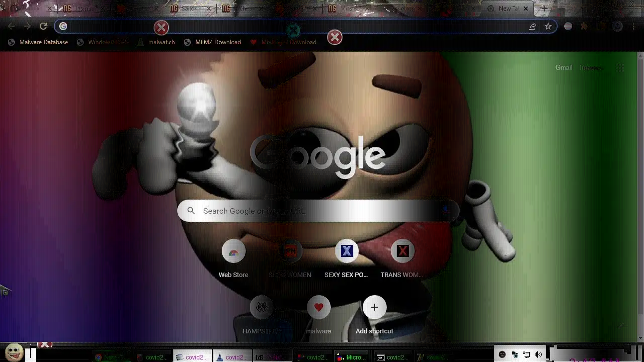This screenshot has height=362, width=644.
Task: Open the HAMPSTERS shortcut
Action: [262, 315]
